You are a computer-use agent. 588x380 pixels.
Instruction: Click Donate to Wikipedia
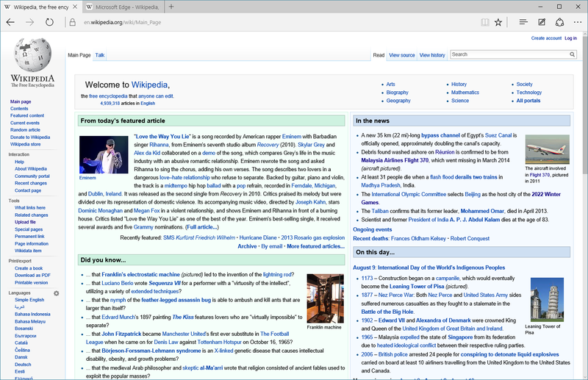pyautogui.click(x=30, y=137)
